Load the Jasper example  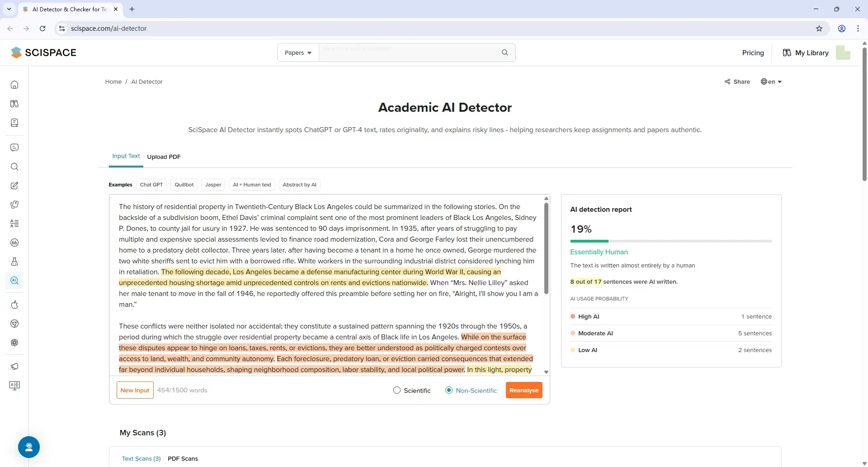tap(213, 185)
